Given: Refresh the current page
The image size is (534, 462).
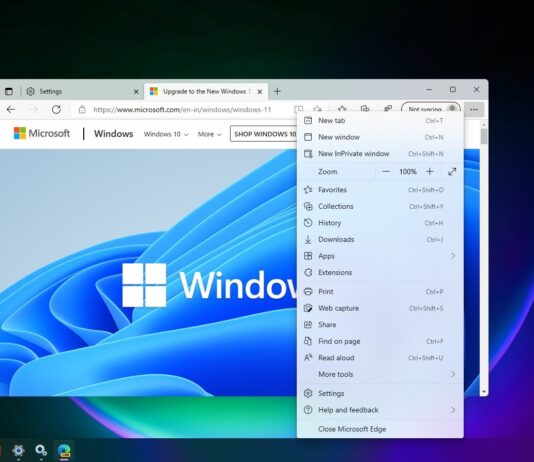Looking at the screenshot, I should click(56, 109).
